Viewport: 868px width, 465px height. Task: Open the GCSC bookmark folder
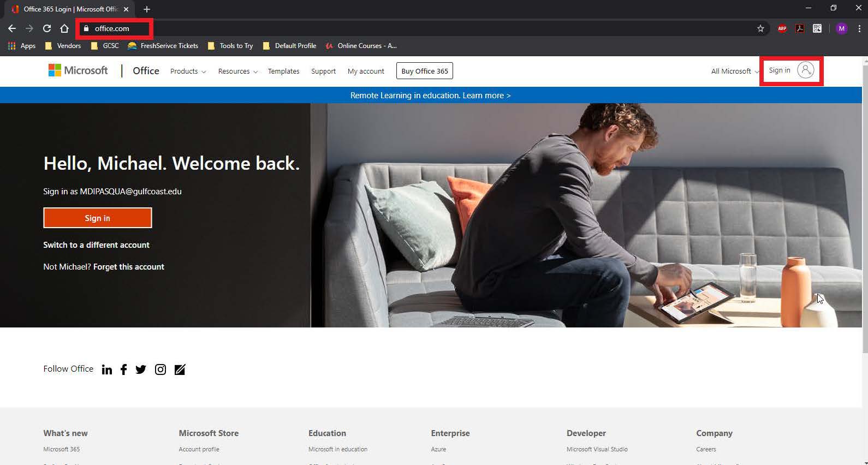tap(105, 46)
